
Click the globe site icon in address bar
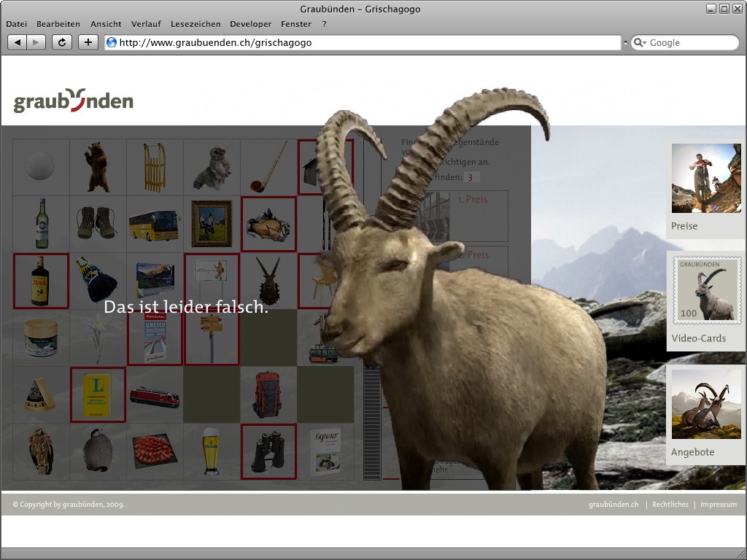tap(112, 42)
